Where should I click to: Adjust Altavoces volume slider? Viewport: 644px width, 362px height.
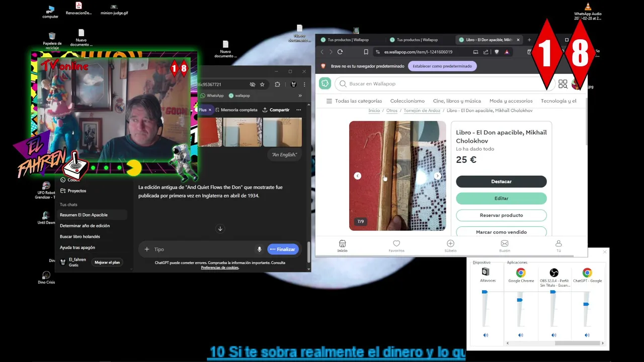tap(485, 292)
